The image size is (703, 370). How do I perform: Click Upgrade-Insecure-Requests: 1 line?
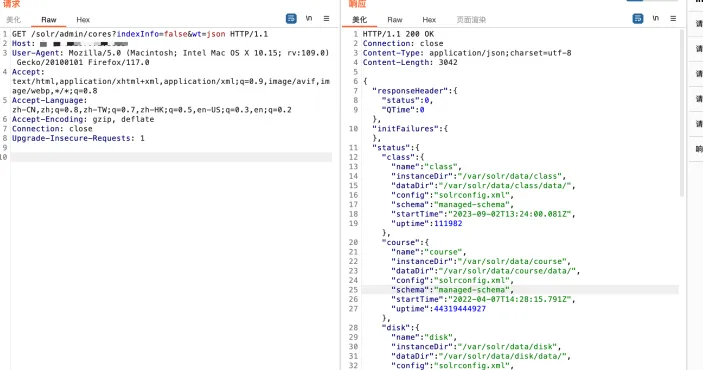coord(78,138)
